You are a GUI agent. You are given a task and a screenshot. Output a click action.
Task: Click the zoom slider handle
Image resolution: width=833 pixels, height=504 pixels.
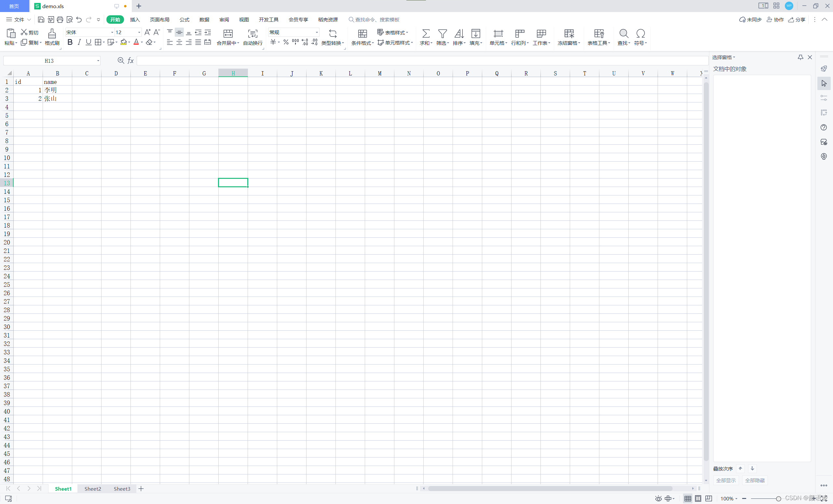(x=778, y=498)
